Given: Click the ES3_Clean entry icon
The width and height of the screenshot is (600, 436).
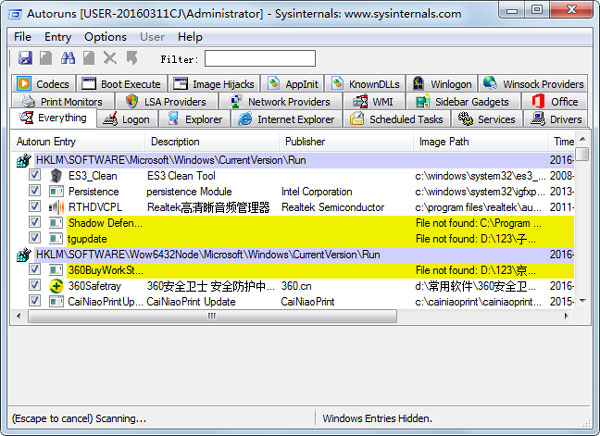Looking at the screenshot, I should (56, 176).
